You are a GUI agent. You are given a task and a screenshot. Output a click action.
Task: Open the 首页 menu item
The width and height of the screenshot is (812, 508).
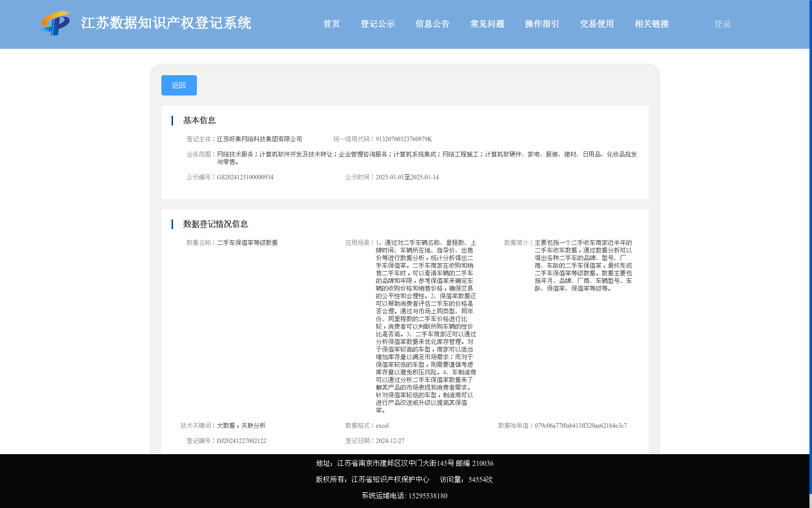331,24
